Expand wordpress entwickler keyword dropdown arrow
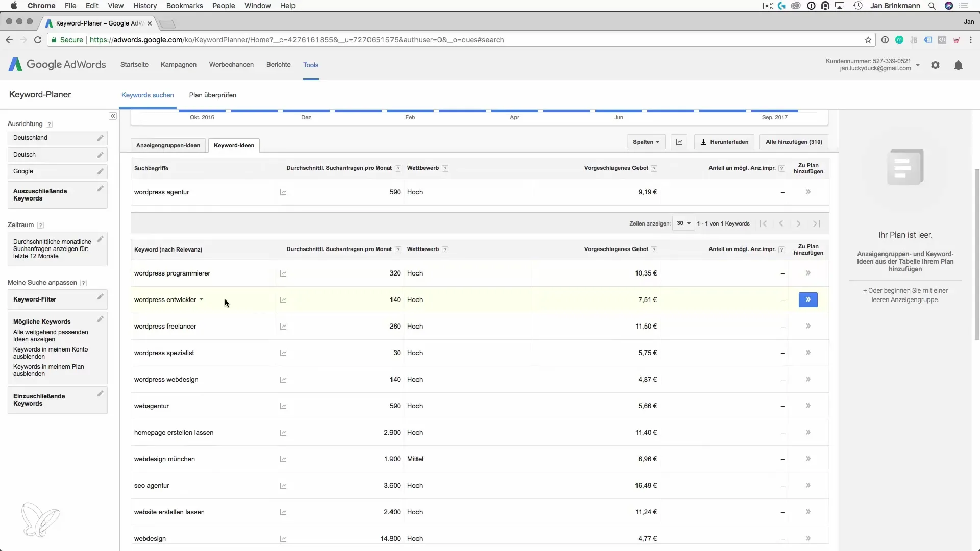The height and width of the screenshot is (551, 980). coord(201,300)
